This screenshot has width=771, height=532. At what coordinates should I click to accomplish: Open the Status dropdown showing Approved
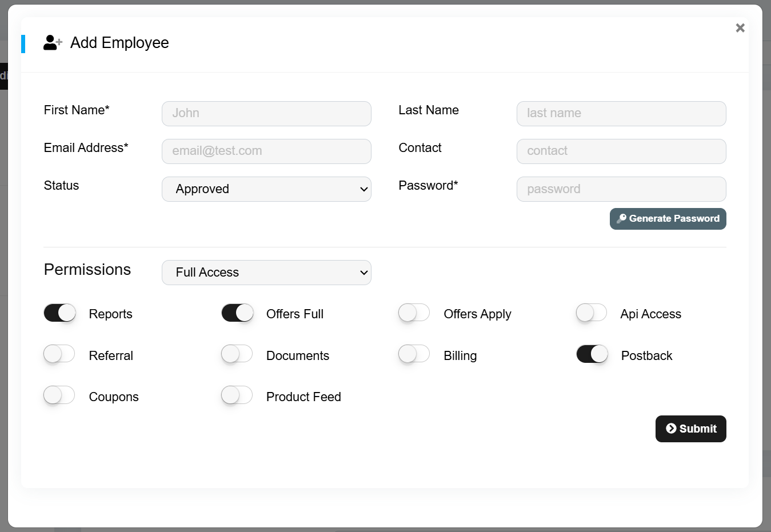point(266,189)
